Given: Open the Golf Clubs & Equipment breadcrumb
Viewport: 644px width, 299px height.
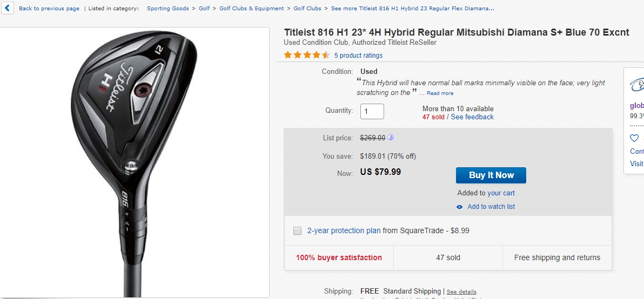Looking at the screenshot, I should [251, 9].
